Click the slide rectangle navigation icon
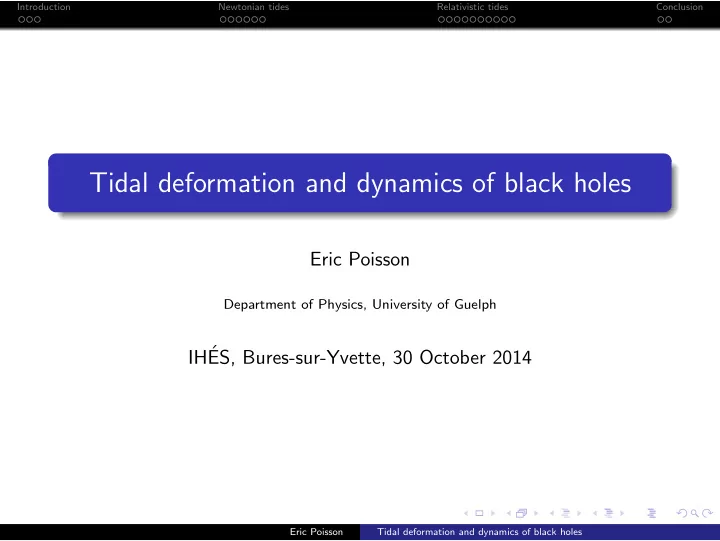Viewport: 720px width, 541px height. point(479,513)
